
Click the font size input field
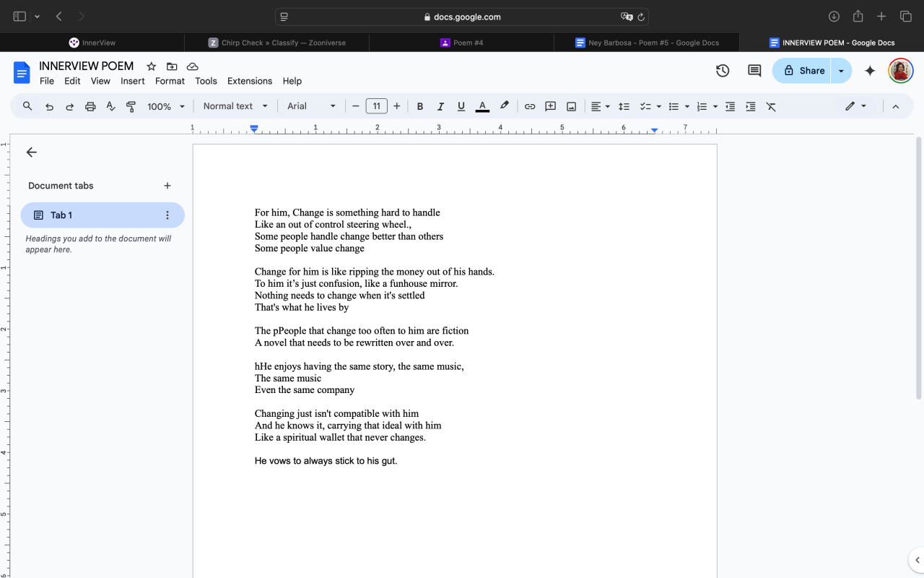[x=376, y=106]
